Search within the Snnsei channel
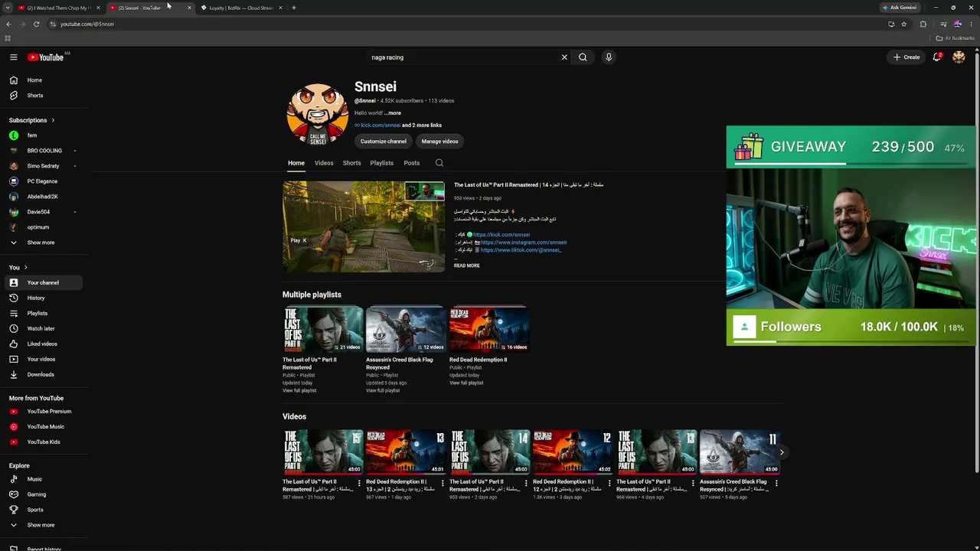 pyautogui.click(x=439, y=163)
